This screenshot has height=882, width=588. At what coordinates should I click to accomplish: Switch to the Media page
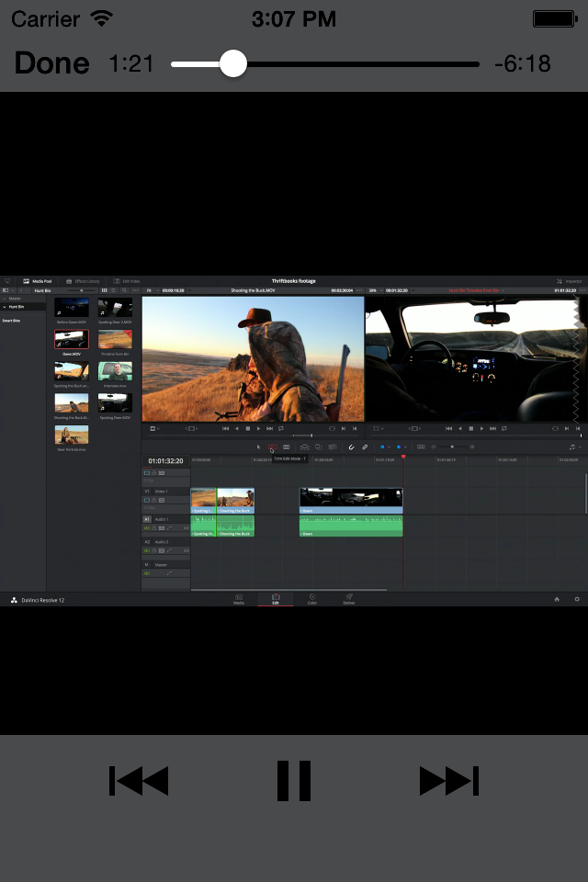[239, 599]
